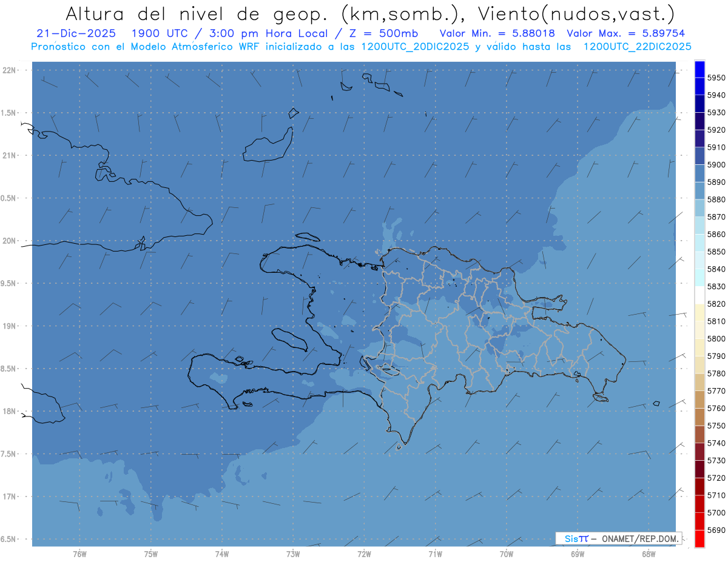Pick the tan swatch between 5760 and 5770
The width and height of the screenshot is (728, 562).
click(699, 400)
